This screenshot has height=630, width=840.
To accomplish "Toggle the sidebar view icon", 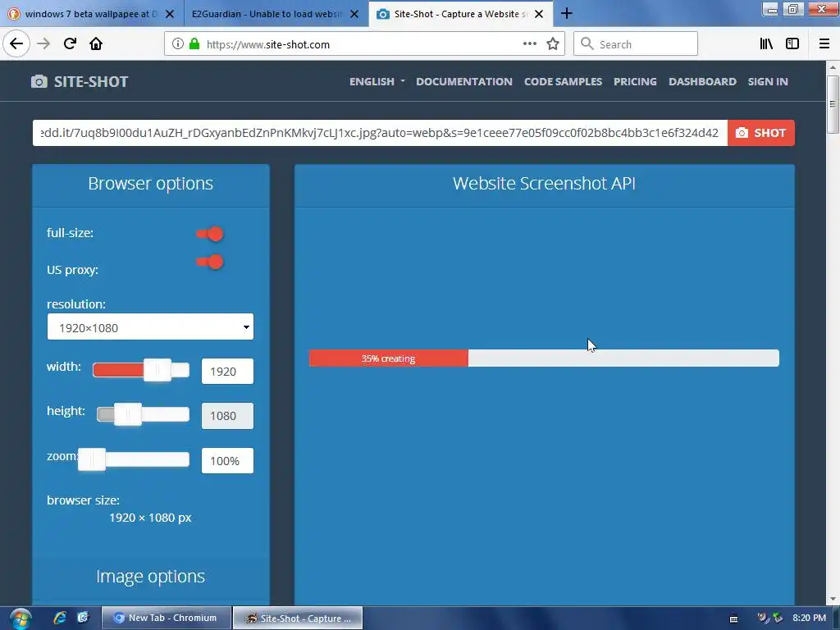I will click(792, 44).
